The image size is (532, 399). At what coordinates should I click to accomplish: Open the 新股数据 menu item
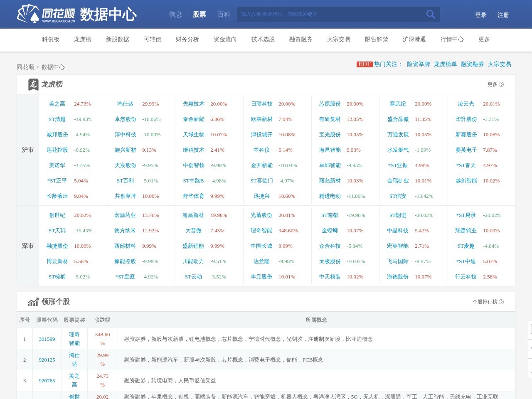point(118,39)
